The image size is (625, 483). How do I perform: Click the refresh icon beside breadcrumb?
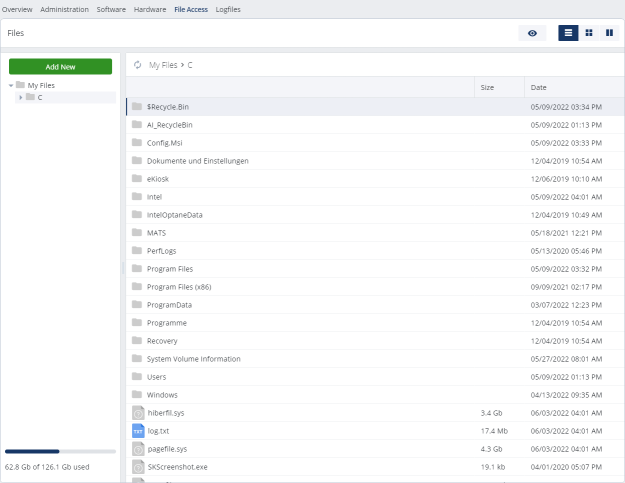[x=137, y=65]
